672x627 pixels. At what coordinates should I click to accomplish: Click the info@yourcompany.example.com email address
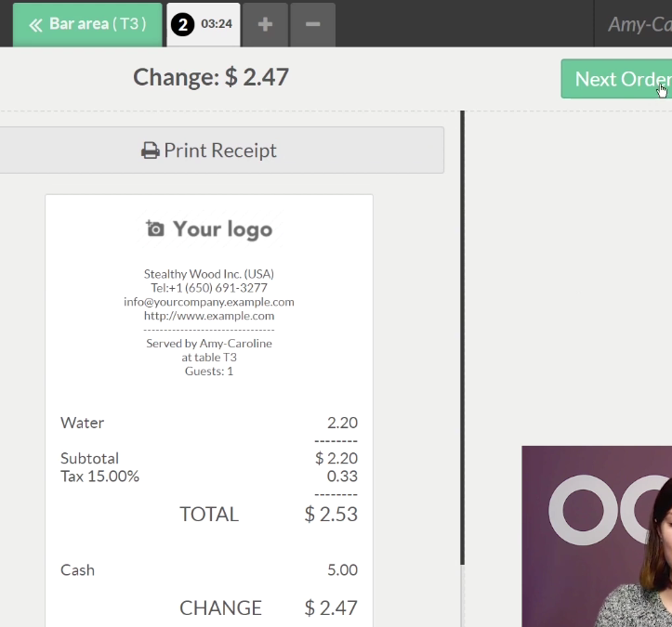click(x=209, y=302)
